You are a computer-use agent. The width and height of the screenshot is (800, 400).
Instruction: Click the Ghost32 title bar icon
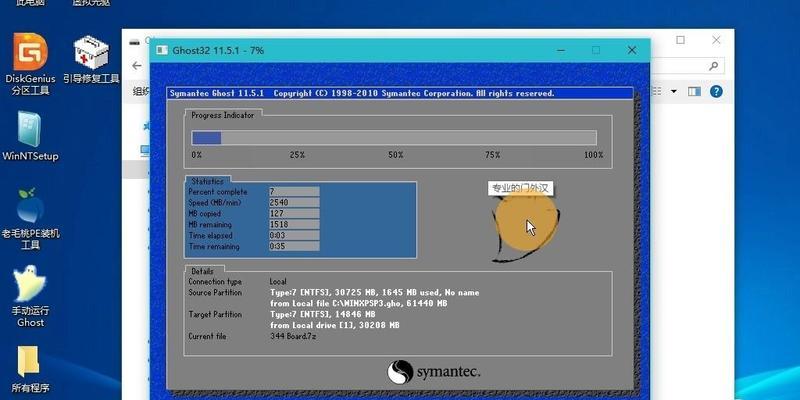(162, 50)
